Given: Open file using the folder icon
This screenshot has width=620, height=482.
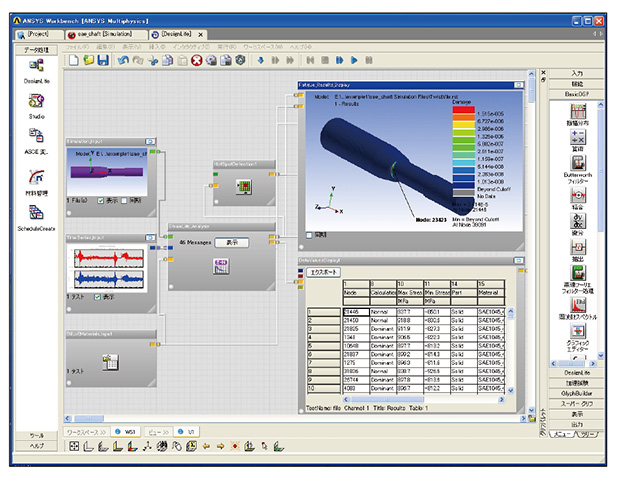Looking at the screenshot, I should click(x=89, y=60).
